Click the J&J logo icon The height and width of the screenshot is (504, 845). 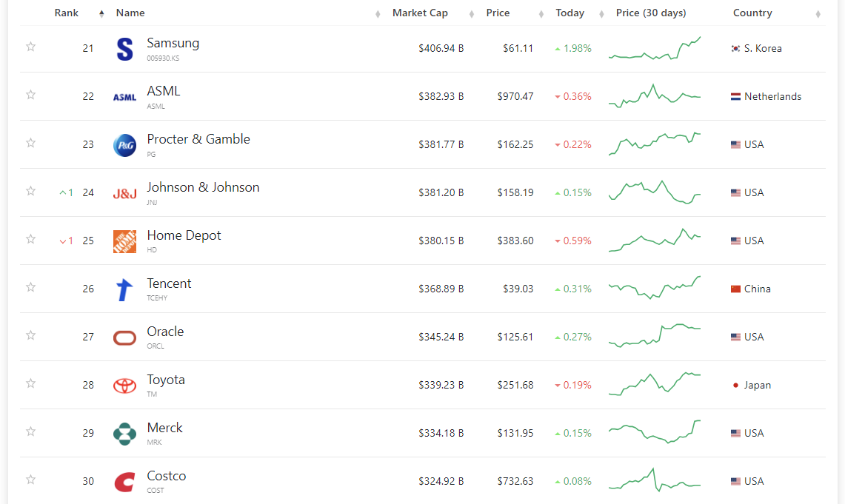coord(124,193)
